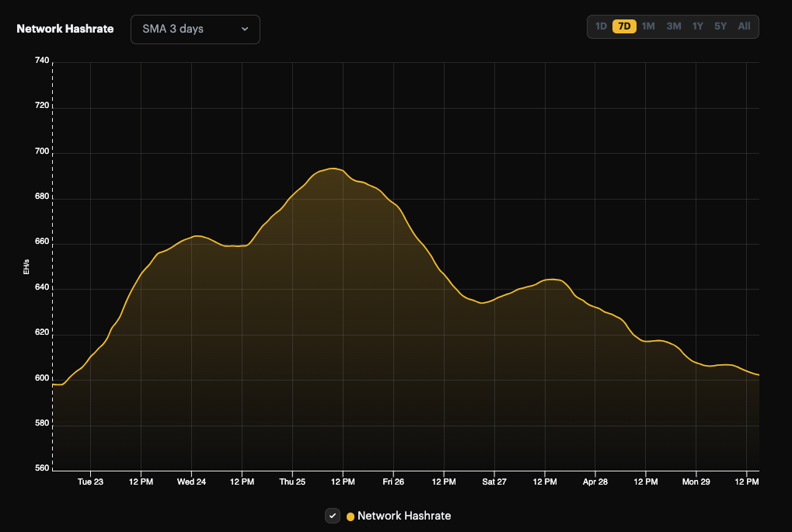Click the Network Hashrate chart title

(x=64, y=29)
